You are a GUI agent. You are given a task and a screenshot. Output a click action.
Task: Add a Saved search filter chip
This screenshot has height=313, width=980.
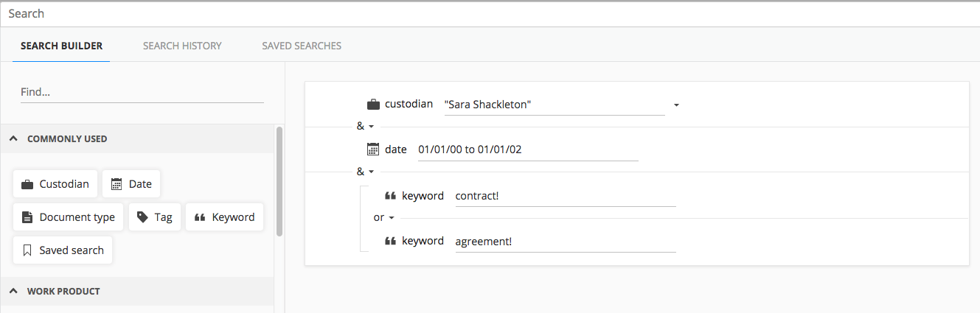(x=63, y=250)
